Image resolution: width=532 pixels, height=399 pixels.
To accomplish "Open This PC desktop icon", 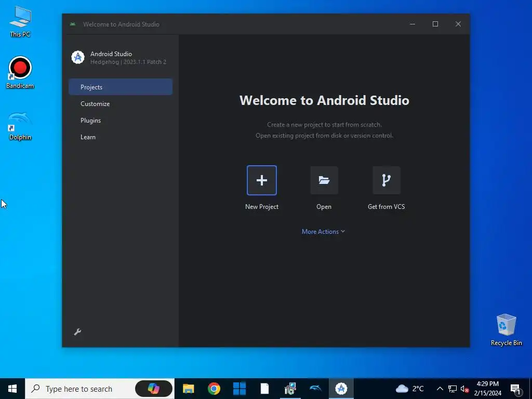I will (20, 22).
